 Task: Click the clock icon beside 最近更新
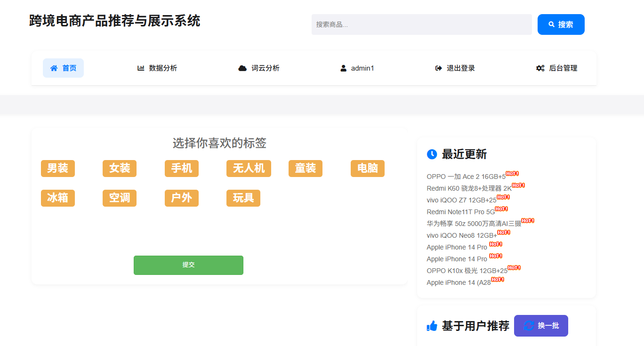pos(432,154)
